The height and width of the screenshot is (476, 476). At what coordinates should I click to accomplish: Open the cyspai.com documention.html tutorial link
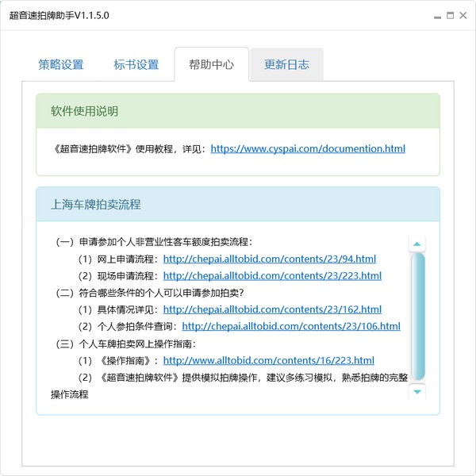(x=308, y=148)
